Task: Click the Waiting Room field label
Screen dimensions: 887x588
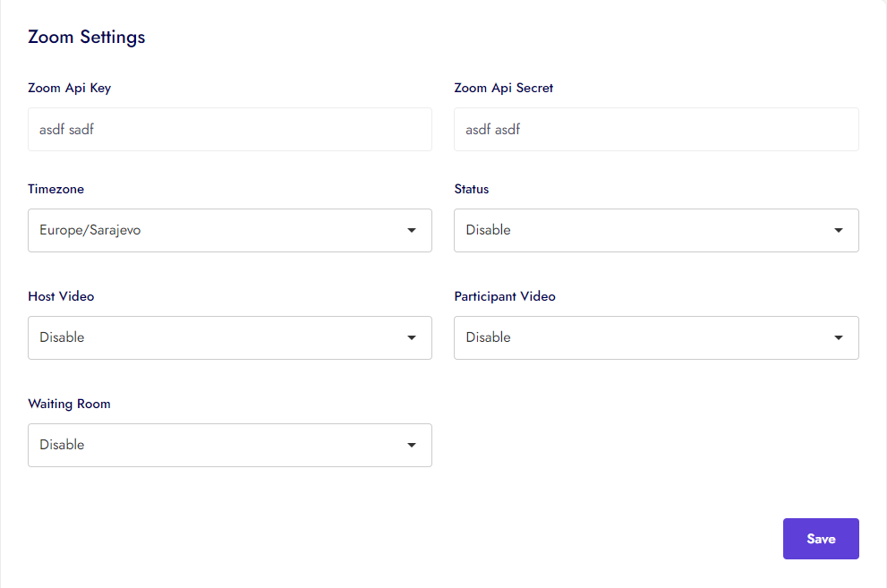Action: click(x=69, y=404)
